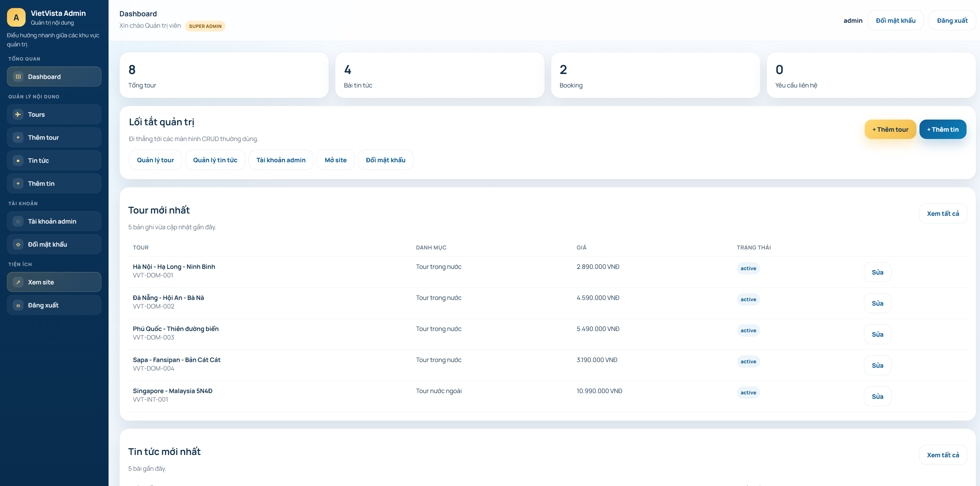Click tour name Phú Quốc - Thiên đường biển
The width and height of the screenshot is (980, 486).
coord(176,329)
